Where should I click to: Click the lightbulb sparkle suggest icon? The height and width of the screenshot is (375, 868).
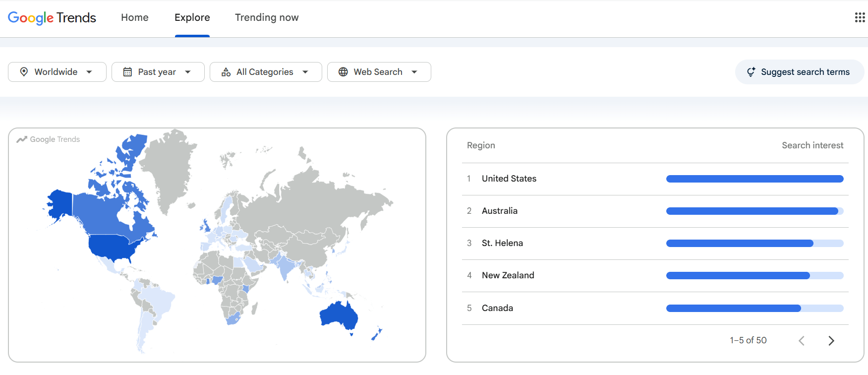(x=751, y=72)
